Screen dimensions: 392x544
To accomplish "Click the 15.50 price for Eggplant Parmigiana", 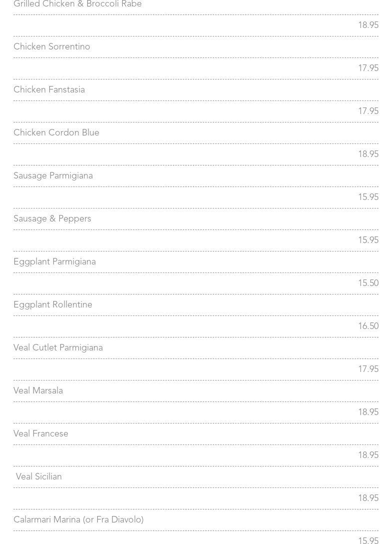I will click(x=368, y=283).
